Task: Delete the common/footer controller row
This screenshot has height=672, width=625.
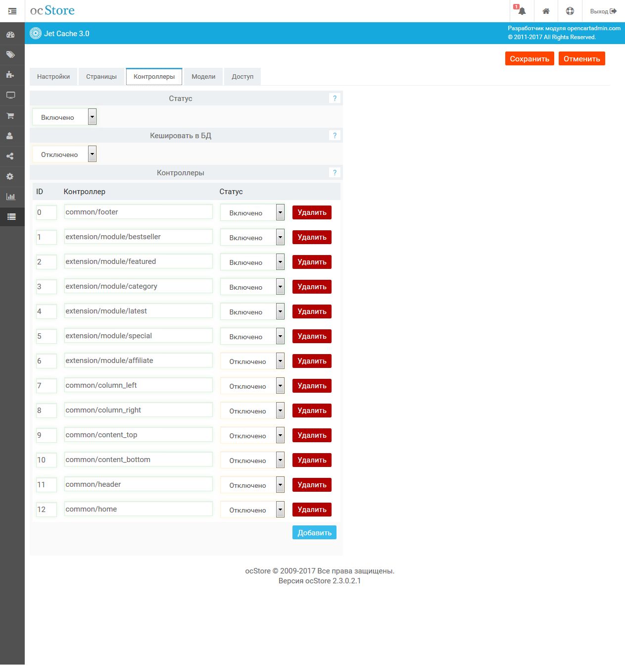Action: pos(312,212)
